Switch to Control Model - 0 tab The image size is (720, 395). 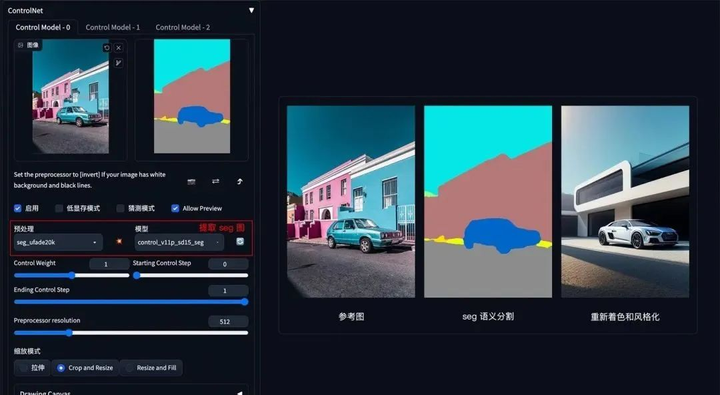coord(43,27)
